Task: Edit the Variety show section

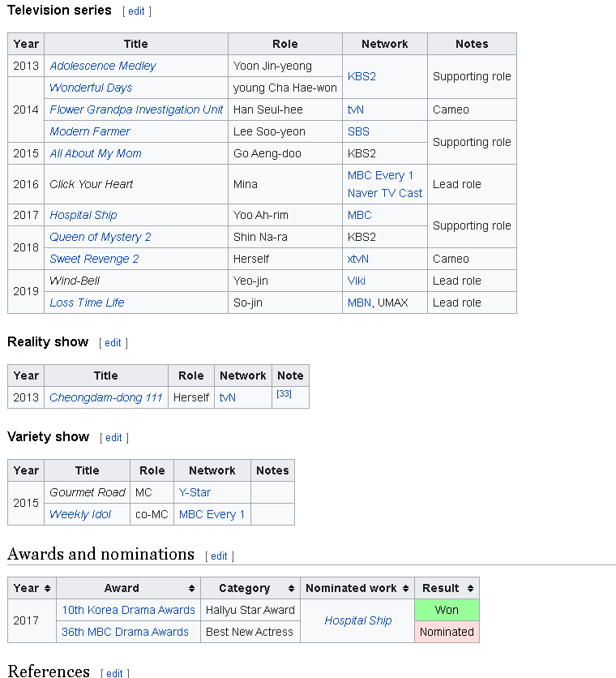Action: click(113, 438)
